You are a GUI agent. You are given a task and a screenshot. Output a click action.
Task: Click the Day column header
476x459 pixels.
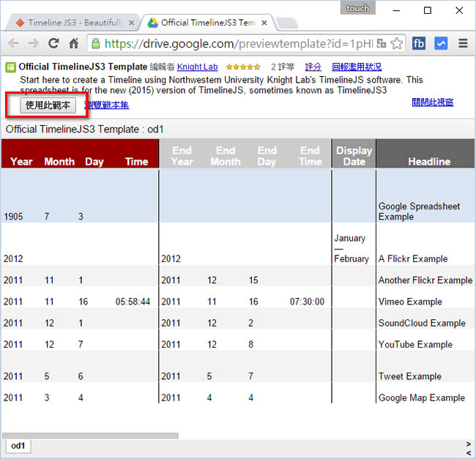point(94,162)
